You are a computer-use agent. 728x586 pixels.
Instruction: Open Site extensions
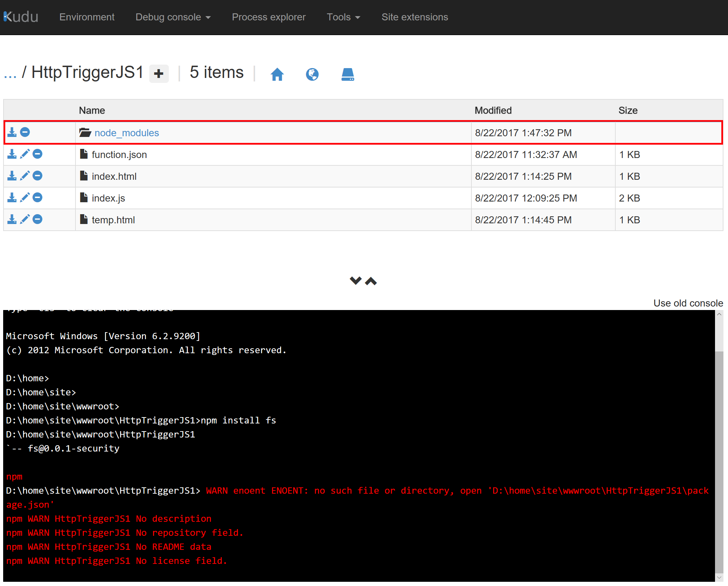pyautogui.click(x=415, y=17)
